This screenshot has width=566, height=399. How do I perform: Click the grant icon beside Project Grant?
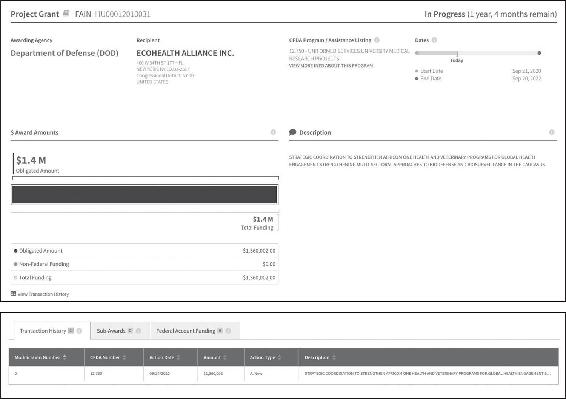click(x=66, y=13)
